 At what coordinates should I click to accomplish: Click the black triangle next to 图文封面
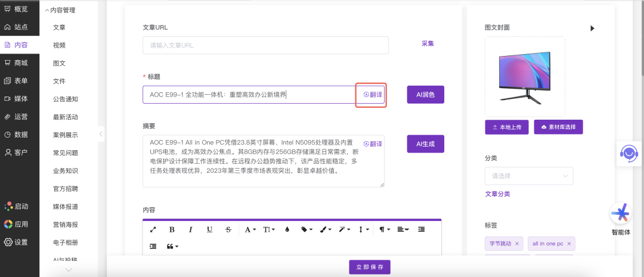coord(592,29)
